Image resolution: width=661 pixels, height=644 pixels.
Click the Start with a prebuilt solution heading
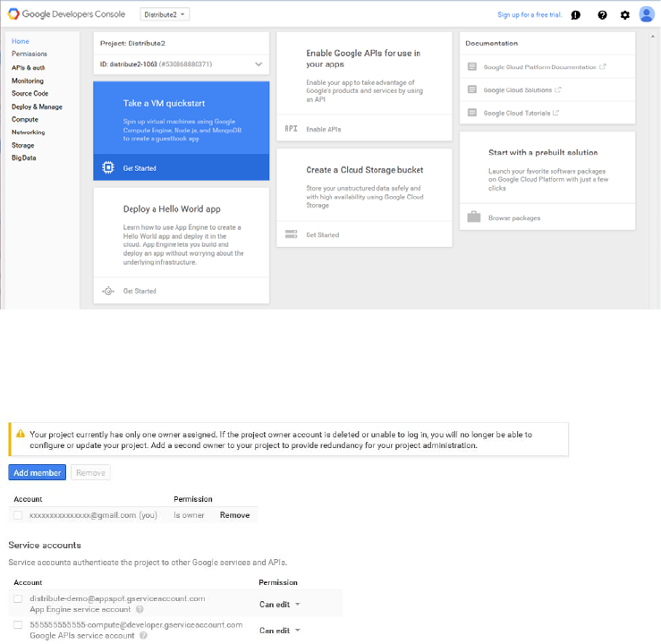pos(543,153)
